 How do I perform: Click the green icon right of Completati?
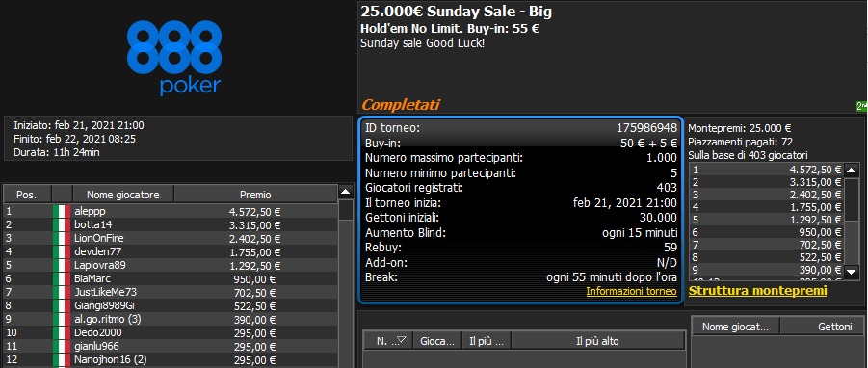(x=861, y=106)
